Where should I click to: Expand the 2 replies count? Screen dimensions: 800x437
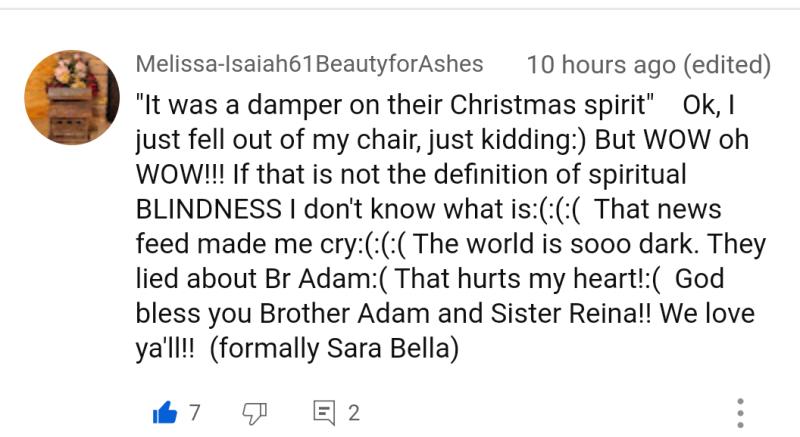click(x=353, y=412)
